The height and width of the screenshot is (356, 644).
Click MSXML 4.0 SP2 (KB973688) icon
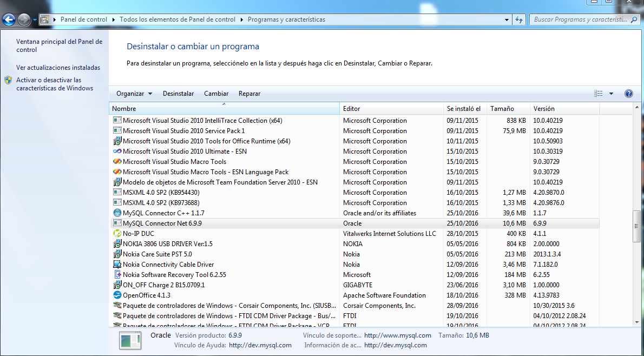tap(117, 203)
